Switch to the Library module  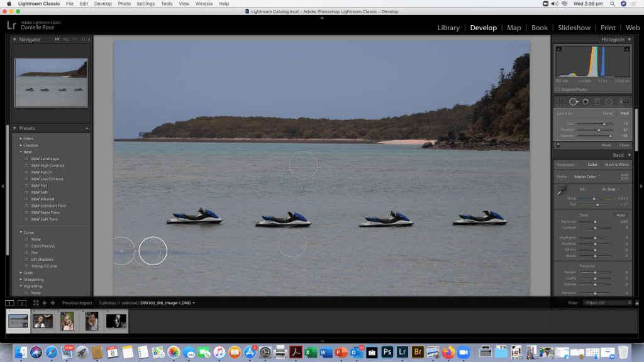pyautogui.click(x=448, y=28)
